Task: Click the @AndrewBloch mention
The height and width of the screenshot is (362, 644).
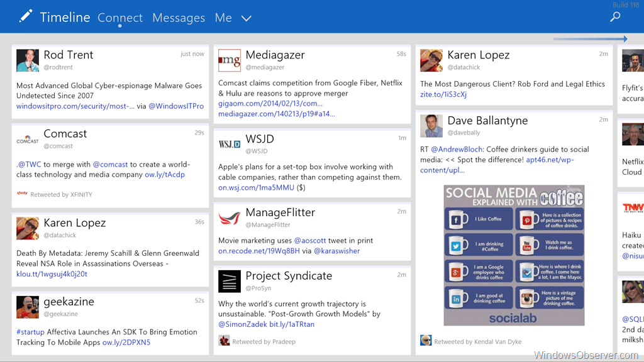Action: pos(457,150)
